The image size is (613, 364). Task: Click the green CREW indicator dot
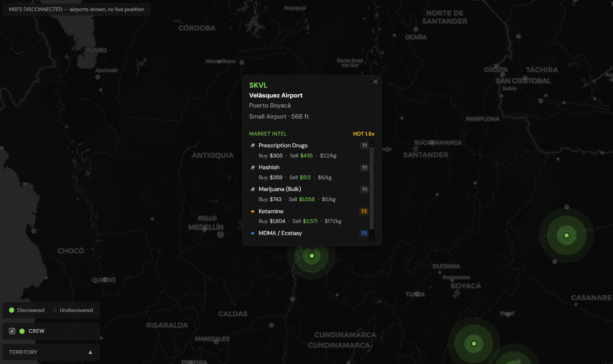click(22, 331)
